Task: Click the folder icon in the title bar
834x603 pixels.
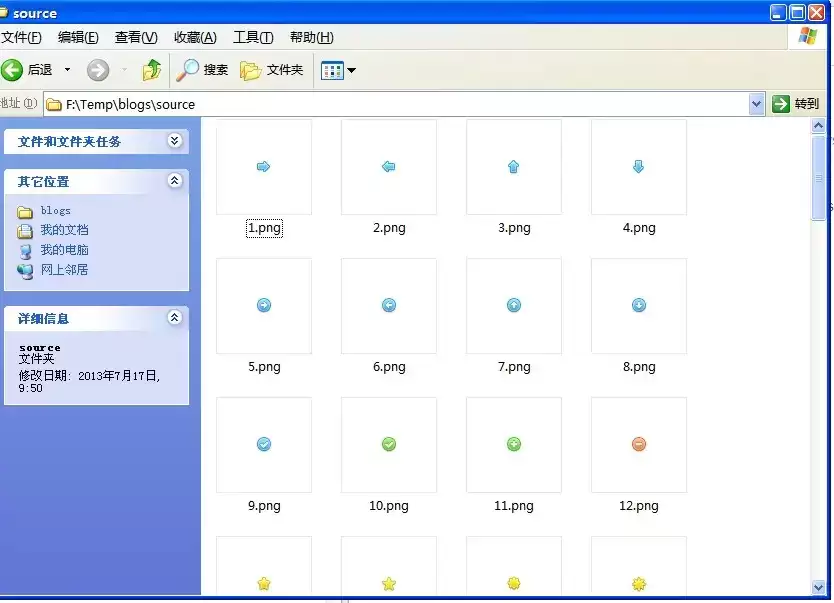Action: pos(4,13)
